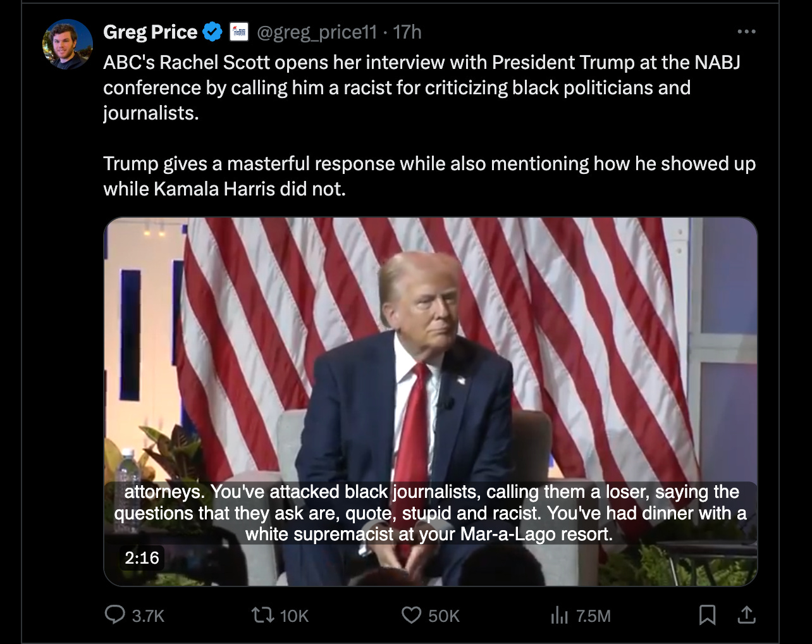Open the tweet options menu
Screen dimensions: 812x644
[746, 30]
